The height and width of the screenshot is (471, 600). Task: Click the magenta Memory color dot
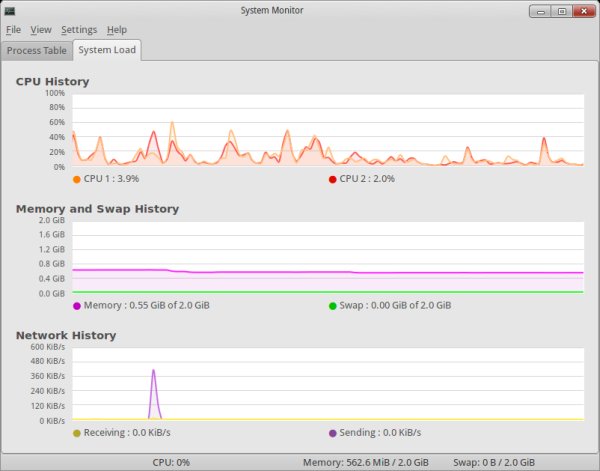click(77, 306)
